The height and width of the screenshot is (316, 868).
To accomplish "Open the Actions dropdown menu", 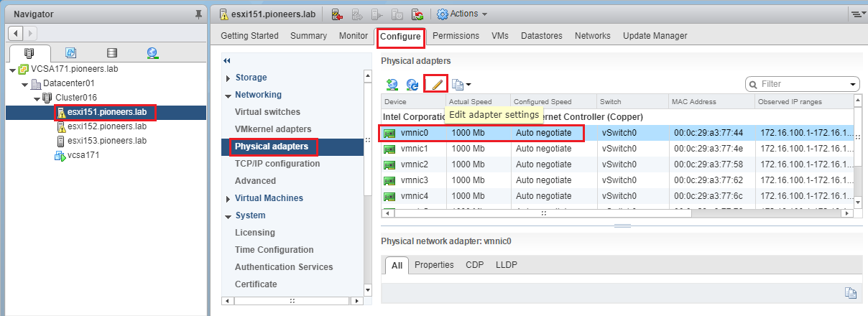I will tap(461, 14).
